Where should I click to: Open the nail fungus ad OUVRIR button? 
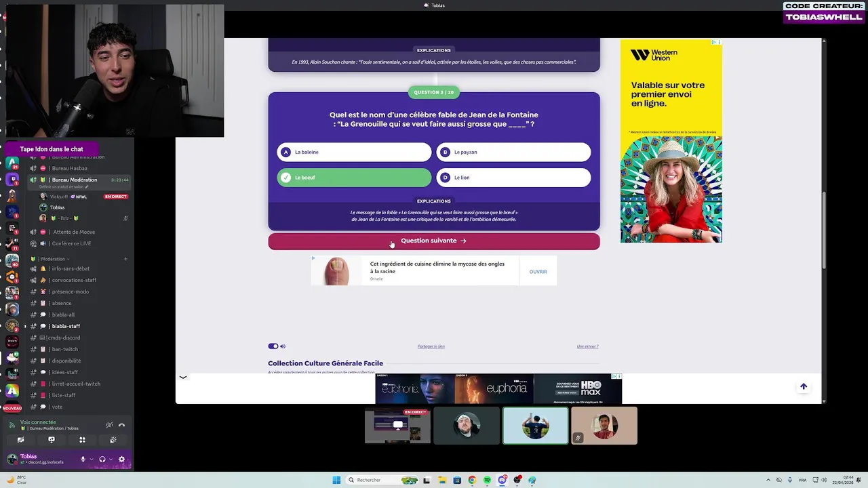point(538,272)
